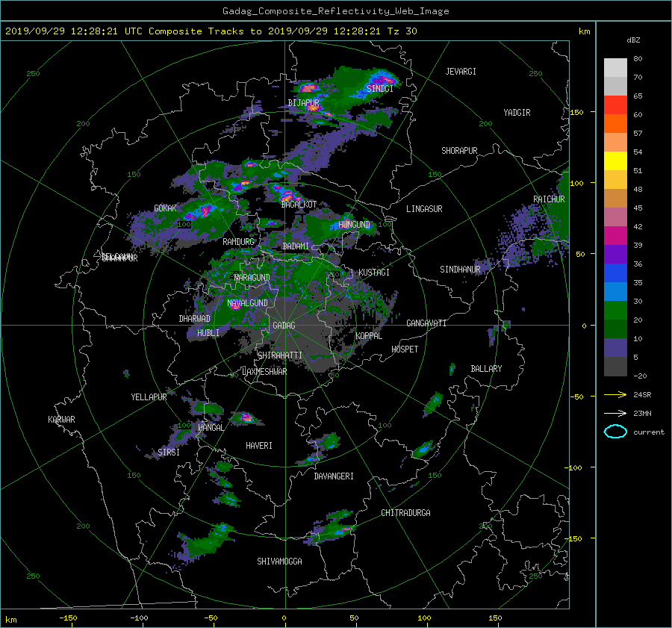Click the bottom axis label -150

click(x=68, y=618)
